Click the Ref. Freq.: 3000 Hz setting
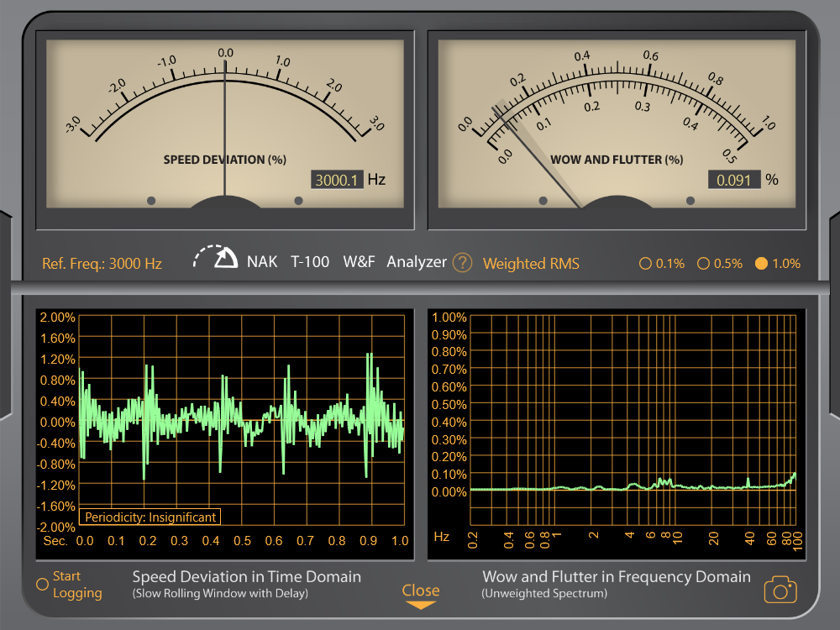Screen dimensions: 840x630 coord(102,264)
